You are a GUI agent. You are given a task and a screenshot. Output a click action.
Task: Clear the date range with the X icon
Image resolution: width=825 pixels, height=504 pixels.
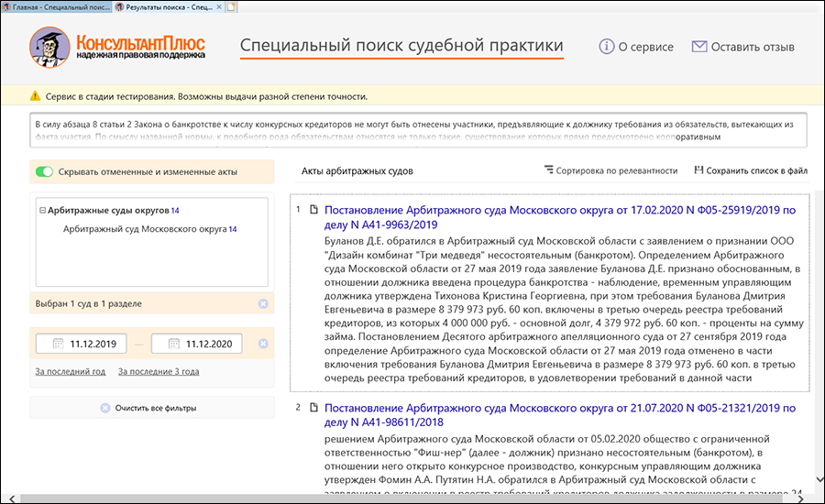(263, 344)
